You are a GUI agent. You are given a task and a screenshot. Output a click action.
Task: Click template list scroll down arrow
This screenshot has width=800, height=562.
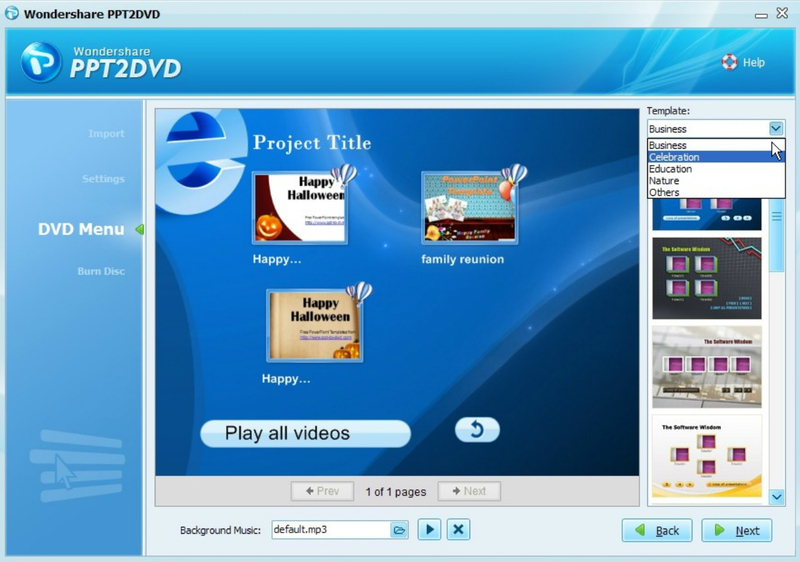pyautogui.click(x=777, y=497)
